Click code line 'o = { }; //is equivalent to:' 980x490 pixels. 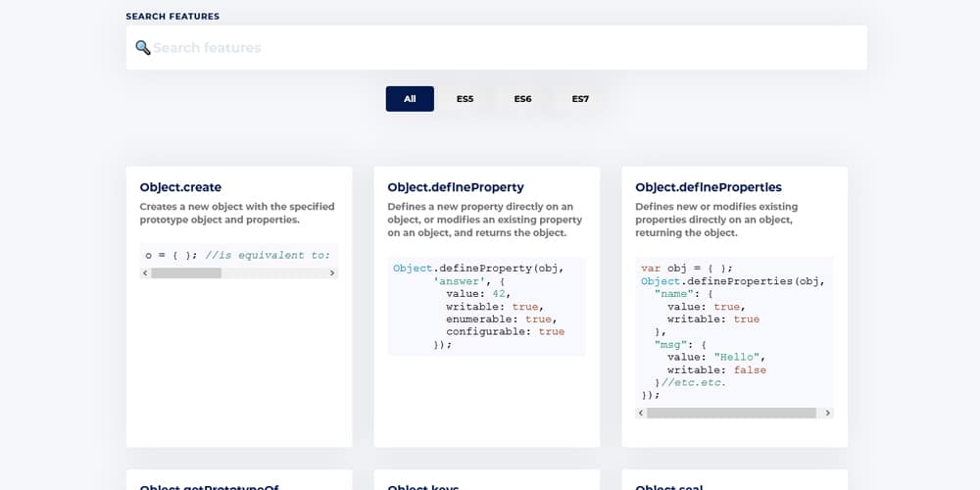(x=237, y=256)
